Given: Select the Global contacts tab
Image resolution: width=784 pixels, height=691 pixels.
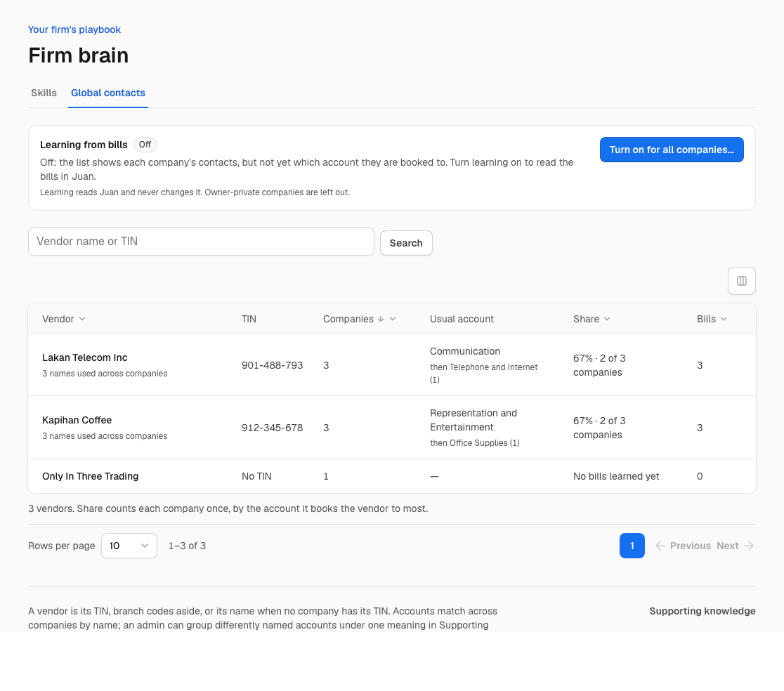Looking at the screenshot, I should point(108,93).
